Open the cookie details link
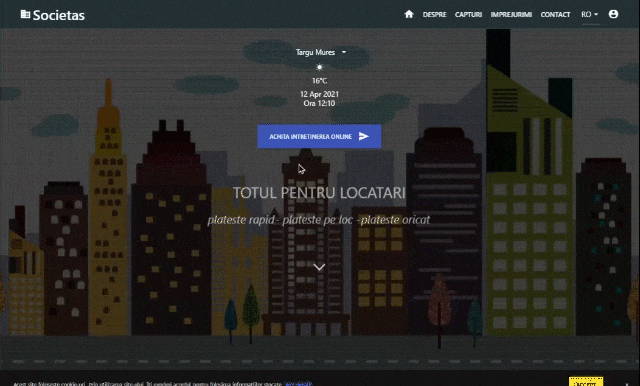Viewport: 640px width, 386px height. coord(298,384)
